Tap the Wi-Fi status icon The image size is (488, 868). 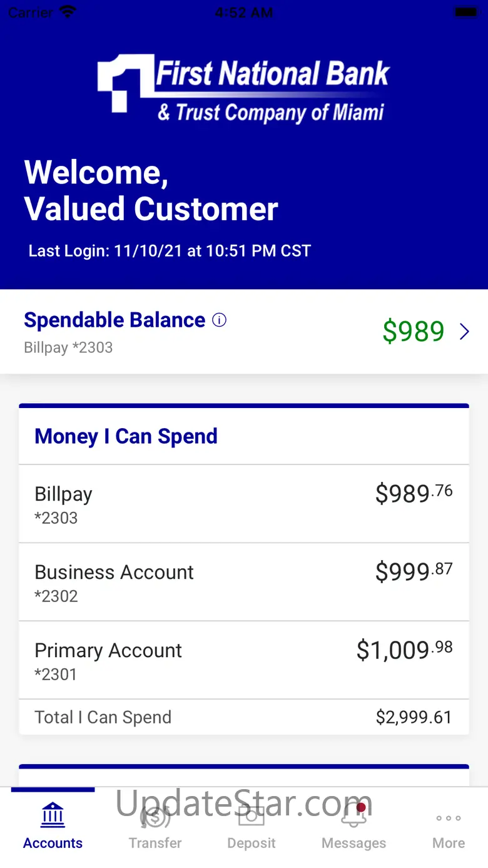click(68, 12)
